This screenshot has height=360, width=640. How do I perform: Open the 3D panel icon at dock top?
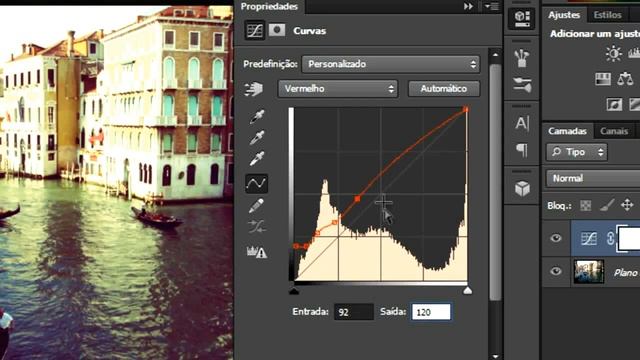pyautogui.click(x=522, y=19)
